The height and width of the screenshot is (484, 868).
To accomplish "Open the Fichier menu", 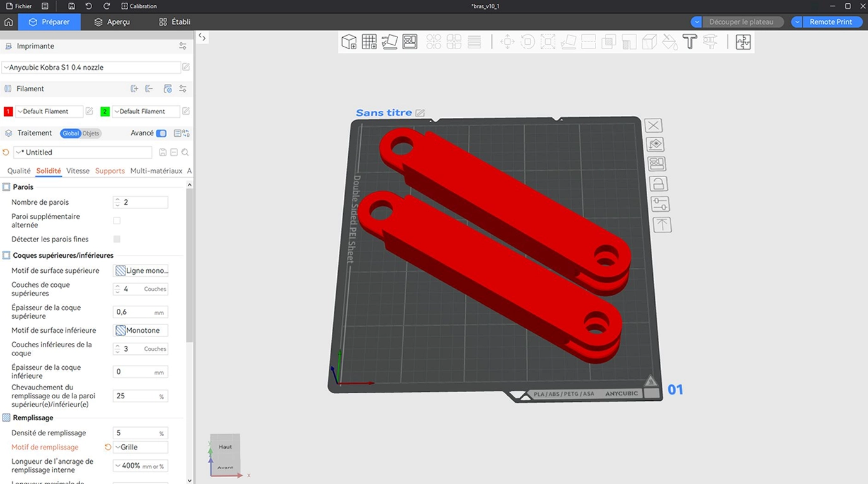I will pyautogui.click(x=20, y=6).
